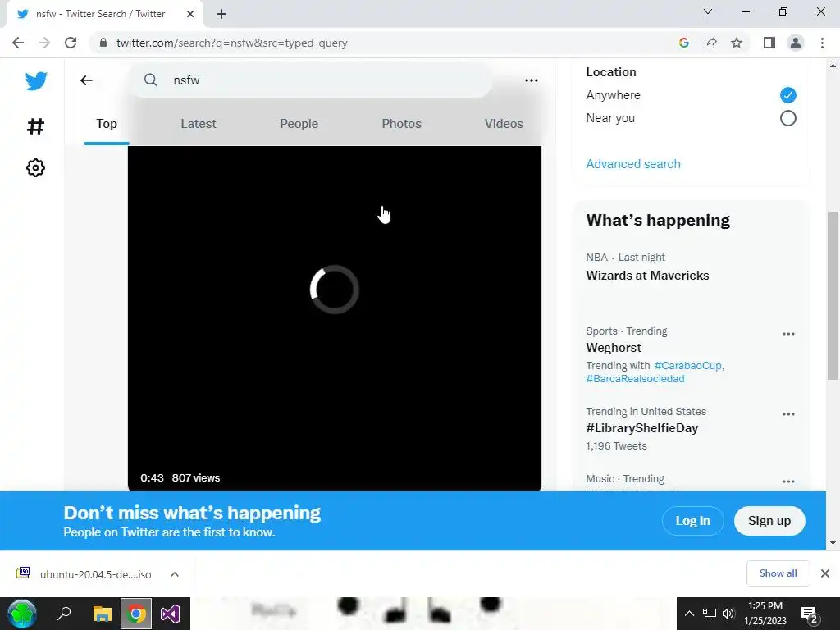Click the 807 views label

click(196, 478)
